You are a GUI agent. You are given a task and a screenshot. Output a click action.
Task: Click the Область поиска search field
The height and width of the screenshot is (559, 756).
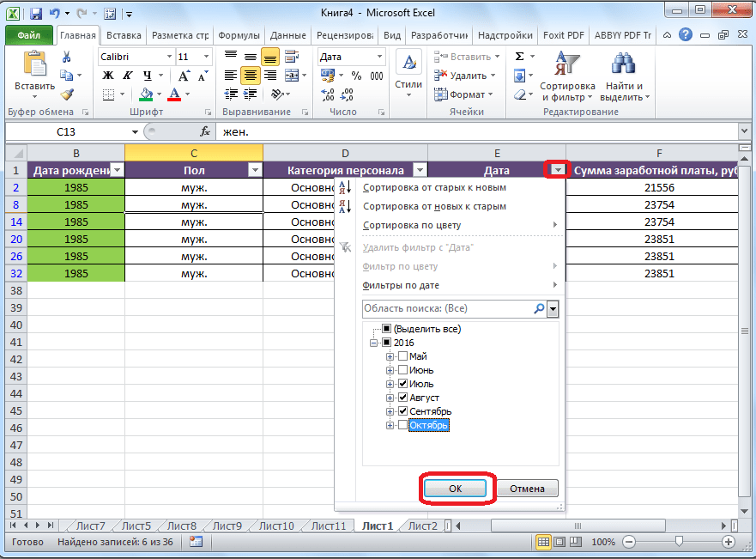click(446, 308)
